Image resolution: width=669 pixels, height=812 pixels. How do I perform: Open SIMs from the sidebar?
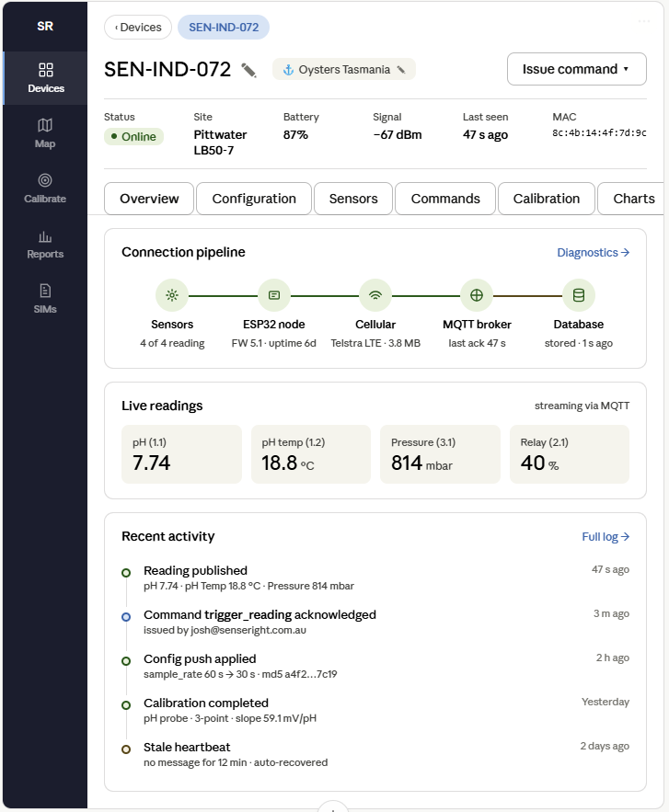pos(45,299)
